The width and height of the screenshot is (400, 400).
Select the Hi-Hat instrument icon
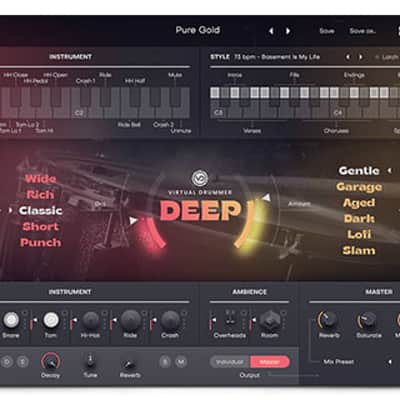(x=91, y=320)
